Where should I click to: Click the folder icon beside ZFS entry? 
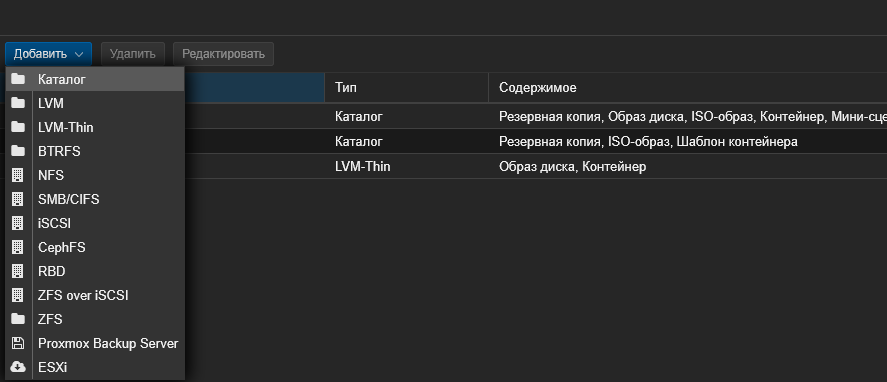tap(18, 320)
